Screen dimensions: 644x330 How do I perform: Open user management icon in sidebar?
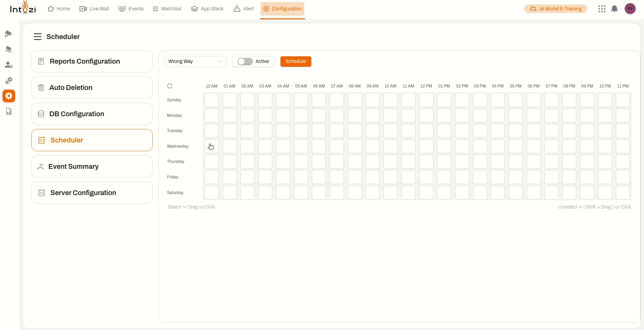[9, 65]
